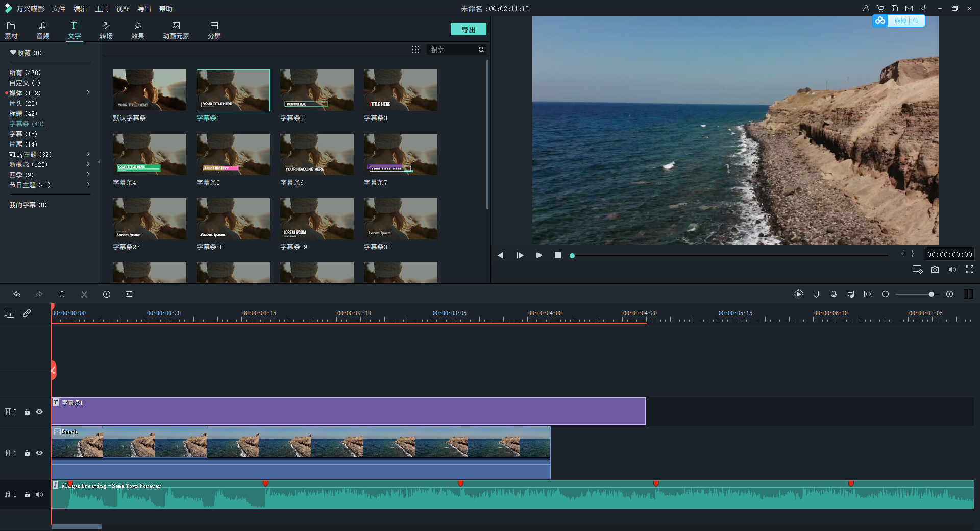Viewport: 980px width, 531px height.
Task: Open preview display settings icon
Action: pos(917,270)
